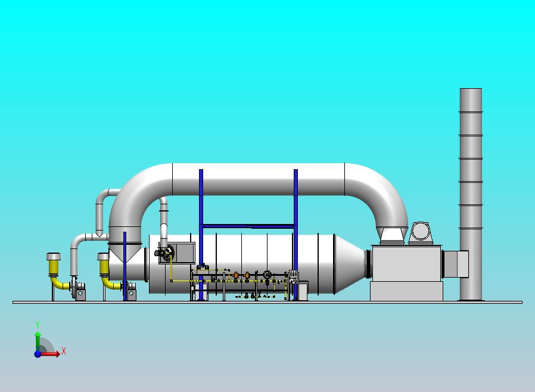
Task: Select the tall exhaust stack
Action: point(471,194)
